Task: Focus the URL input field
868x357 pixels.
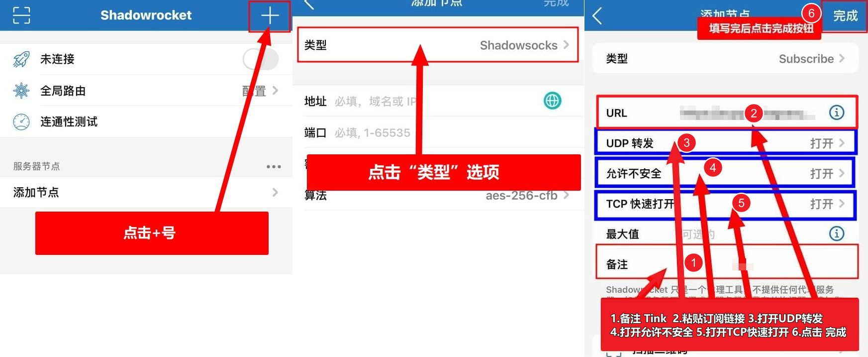Action: point(748,114)
